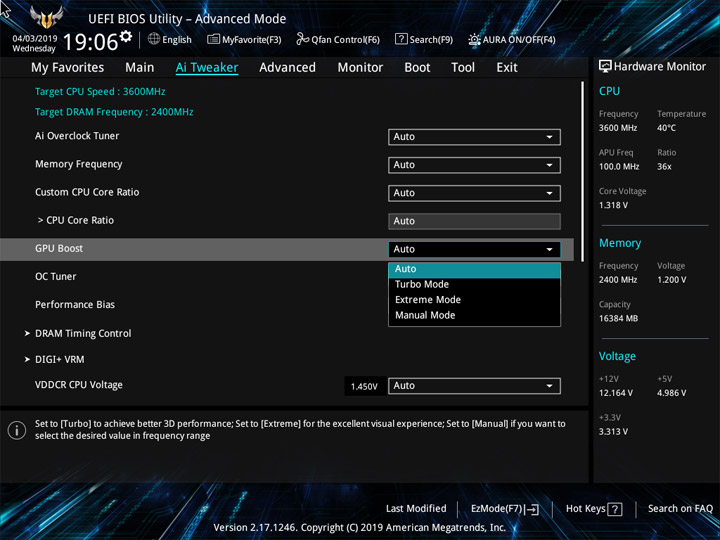
Task: Click the APU Freq 100.0 MHz value
Action: click(x=619, y=167)
